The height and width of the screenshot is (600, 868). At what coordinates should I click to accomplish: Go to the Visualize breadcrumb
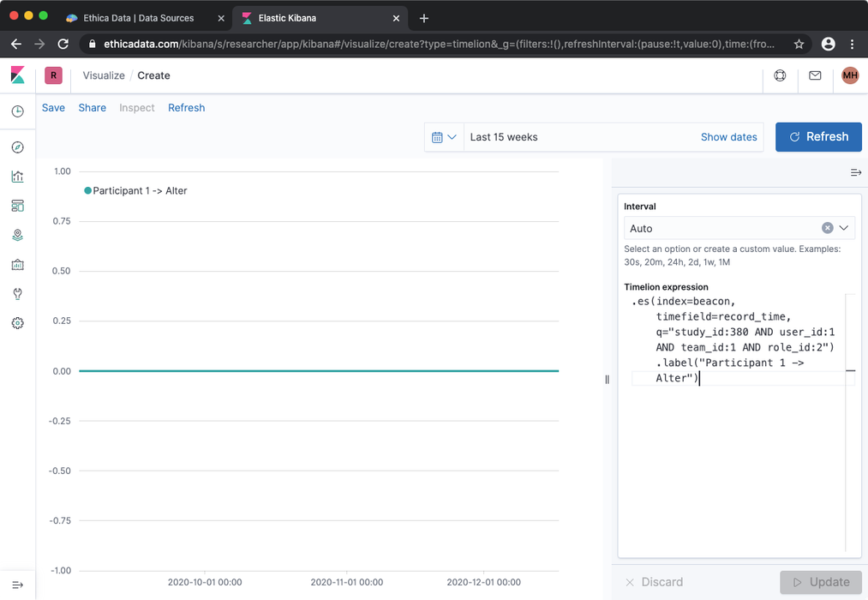103,75
